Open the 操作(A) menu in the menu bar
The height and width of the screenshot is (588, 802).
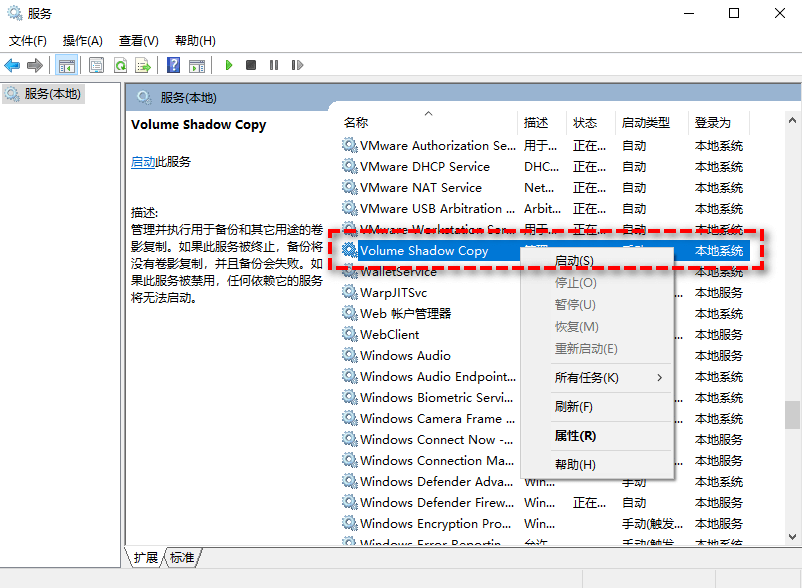[82, 41]
